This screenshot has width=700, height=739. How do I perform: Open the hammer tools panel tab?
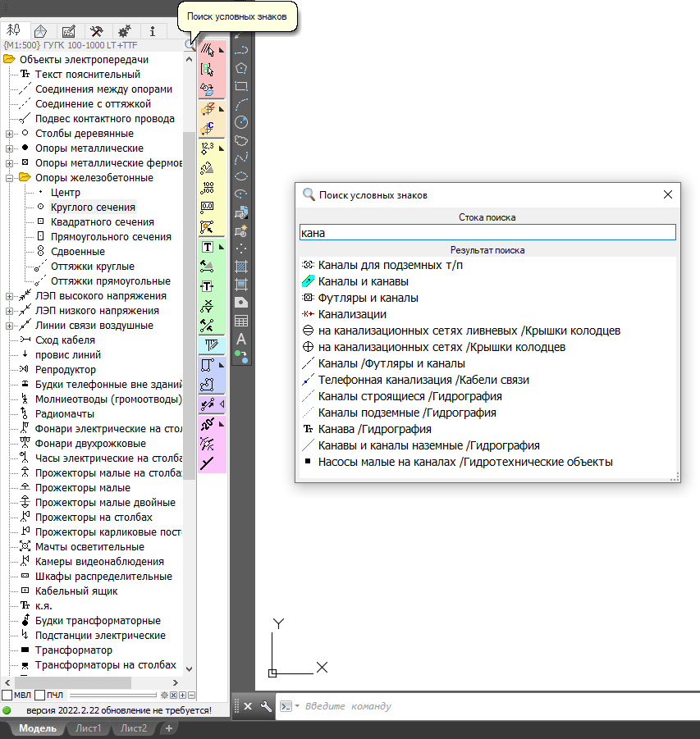click(x=97, y=30)
